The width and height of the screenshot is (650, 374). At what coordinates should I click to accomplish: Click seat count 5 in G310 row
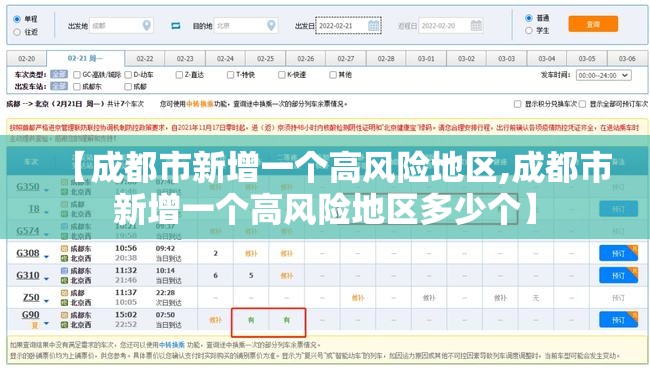pyautogui.click(x=251, y=275)
